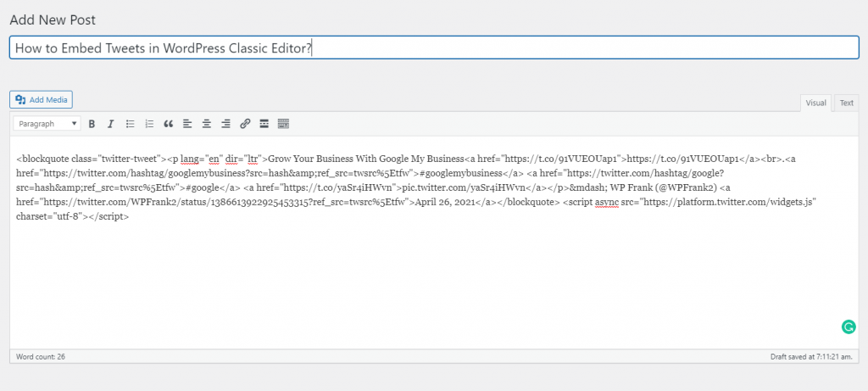The image size is (868, 391).
Task: Click the "Add New Post" heading
Action: [x=53, y=20]
